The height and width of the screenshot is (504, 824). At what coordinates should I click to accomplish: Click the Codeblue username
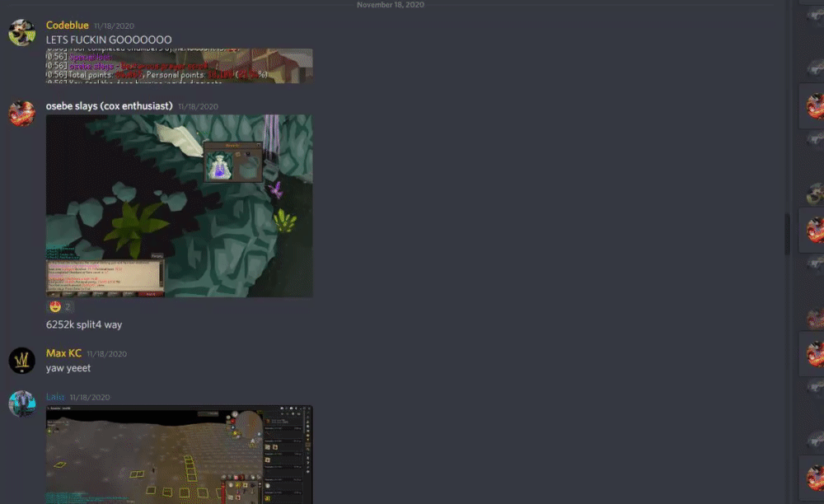67,26
